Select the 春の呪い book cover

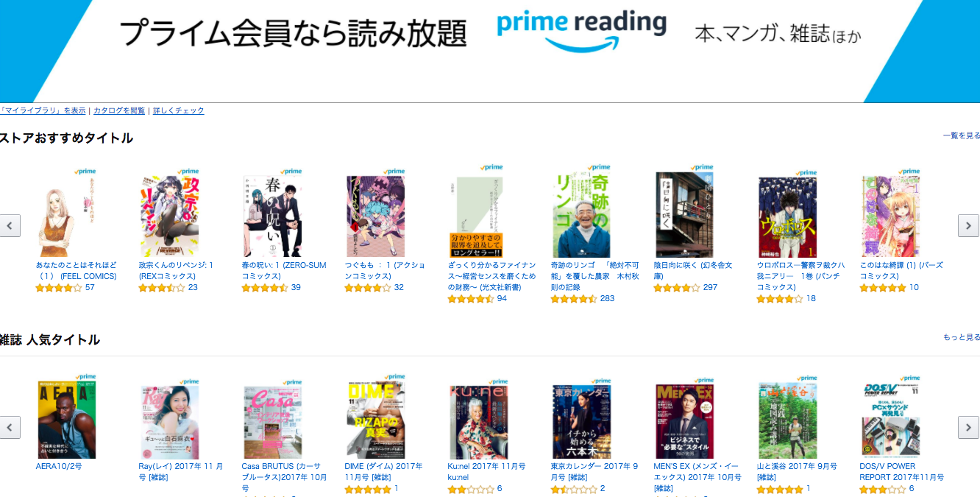point(272,216)
